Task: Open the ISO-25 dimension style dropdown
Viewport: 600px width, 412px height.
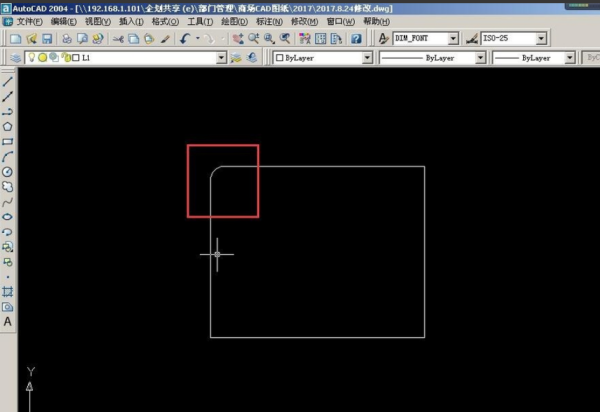Action: tap(541, 38)
